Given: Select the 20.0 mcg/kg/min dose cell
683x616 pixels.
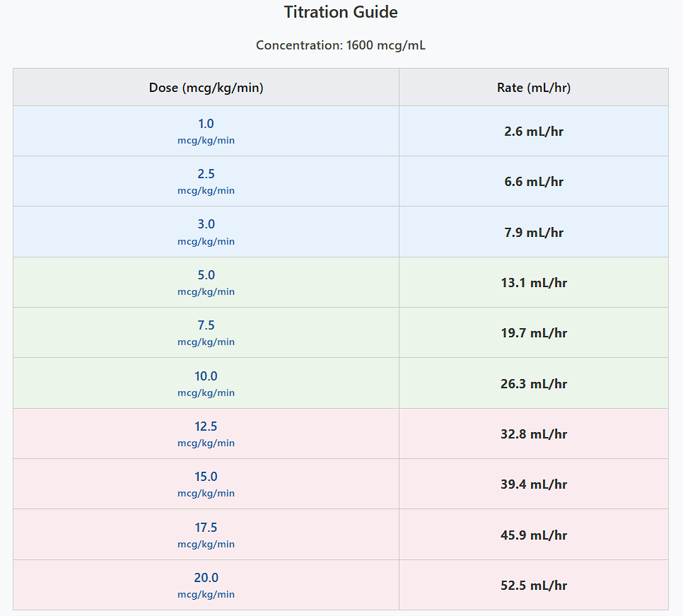Looking at the screenshot, I should coord(206,585).
